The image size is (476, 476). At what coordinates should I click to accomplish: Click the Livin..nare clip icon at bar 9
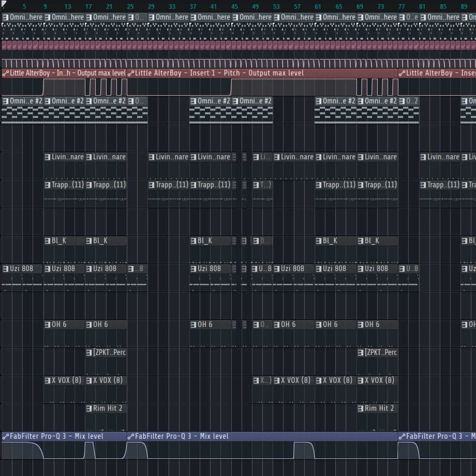pyautogui.click(x=48, y=157)
